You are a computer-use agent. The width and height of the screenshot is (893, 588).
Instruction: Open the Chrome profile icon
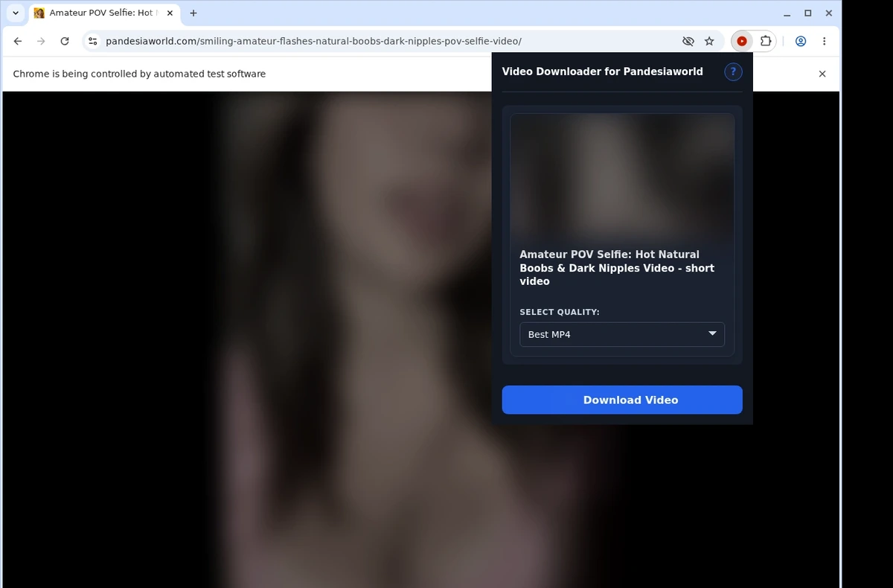(801, 42)
